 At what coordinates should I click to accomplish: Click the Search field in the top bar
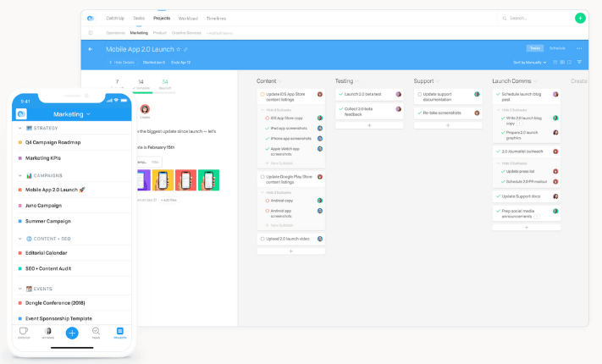coord(533,18)
